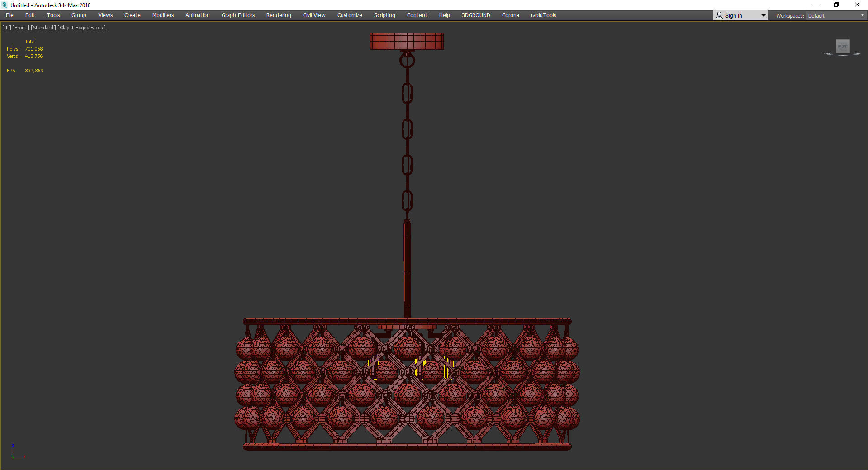The image size is (868, 470).
Task: Open the Content menu
Action: point(417,15)
